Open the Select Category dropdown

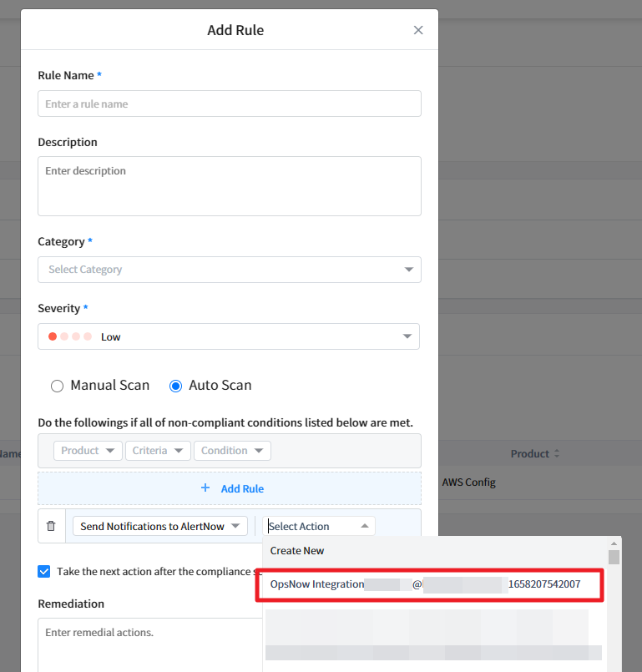(229, 270)
